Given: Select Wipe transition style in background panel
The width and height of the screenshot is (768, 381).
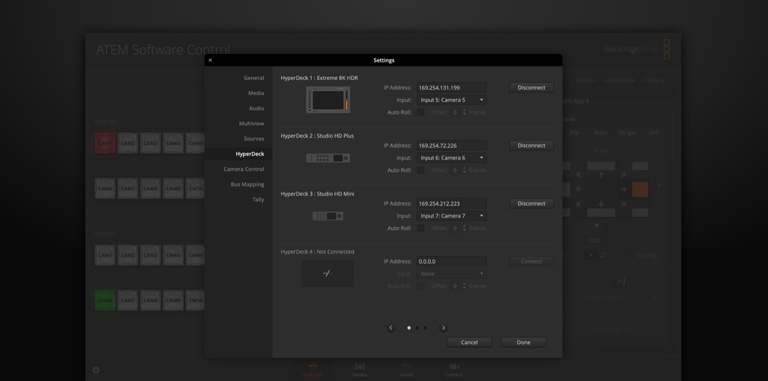Looking at the screenshot, I should pos(600,133).
